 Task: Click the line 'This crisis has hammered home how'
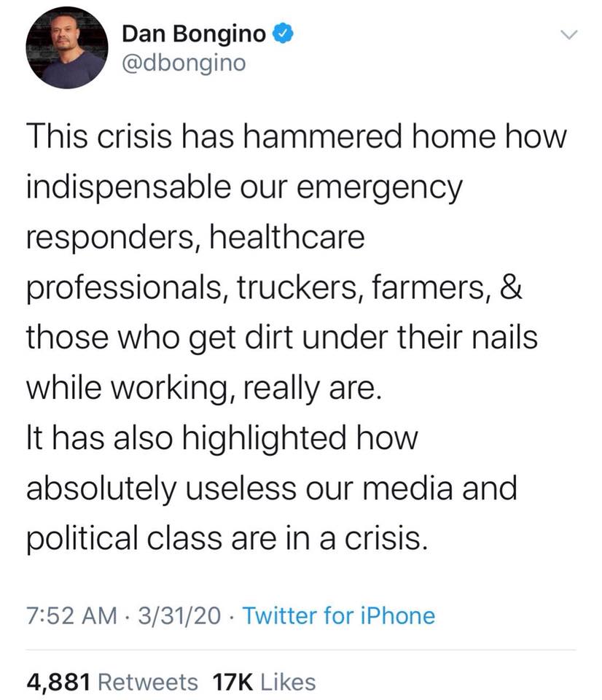pyautogui.click(x=297, y=136)
